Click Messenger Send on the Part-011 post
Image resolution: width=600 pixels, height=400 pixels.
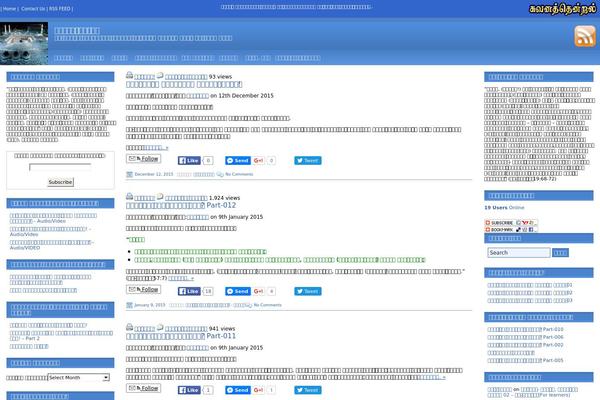pos(238,390)
